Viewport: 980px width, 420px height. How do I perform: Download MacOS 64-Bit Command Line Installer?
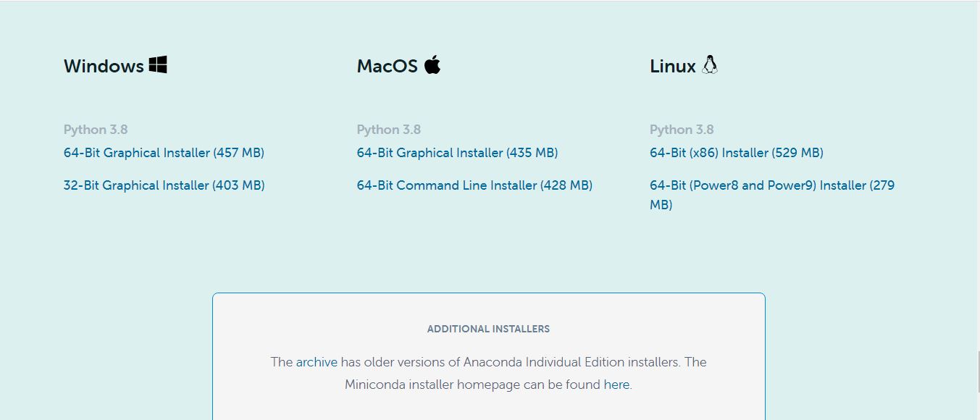[474, 185]
